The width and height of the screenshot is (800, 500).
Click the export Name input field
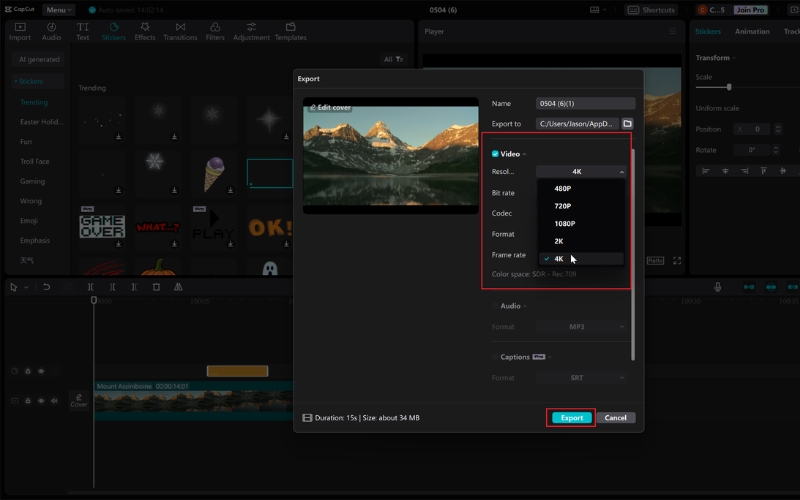(x=585, y=104)
